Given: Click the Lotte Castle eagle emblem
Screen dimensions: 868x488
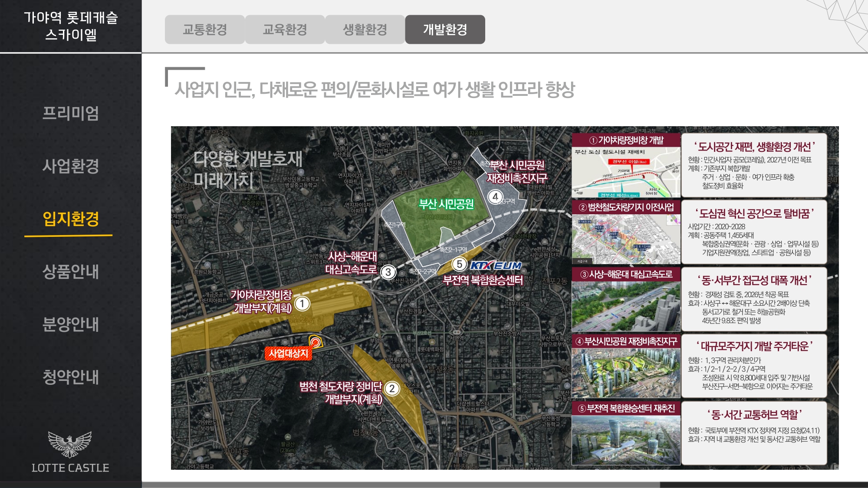Looking at the screenshot, I should 70,444.
